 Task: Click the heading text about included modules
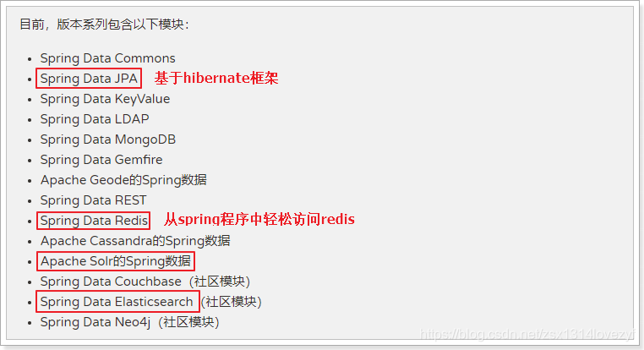tap(104, 25)
